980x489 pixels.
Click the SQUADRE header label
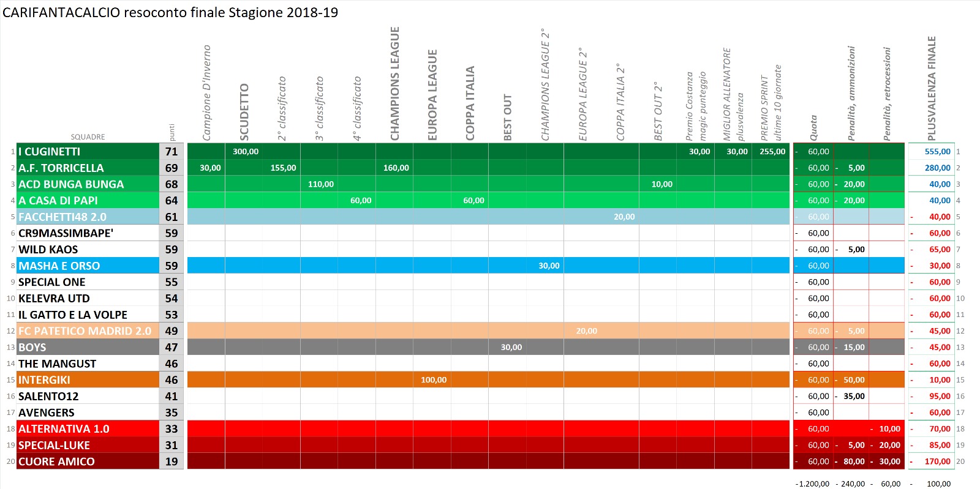88,137
